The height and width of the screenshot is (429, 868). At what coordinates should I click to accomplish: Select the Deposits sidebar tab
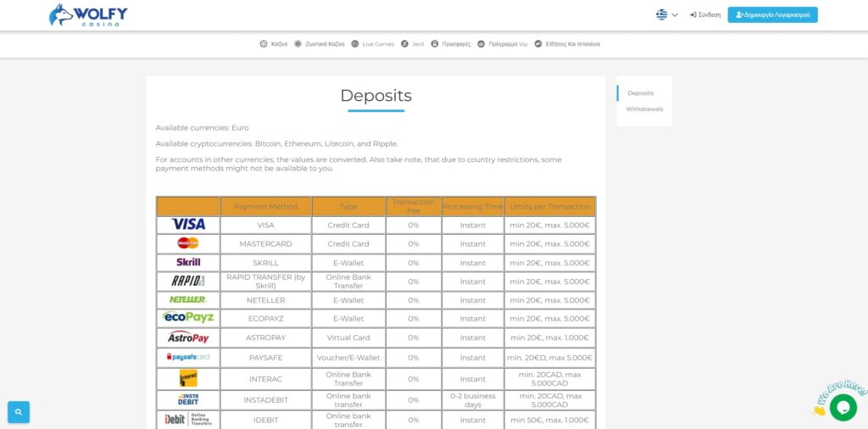click(641, 93)
